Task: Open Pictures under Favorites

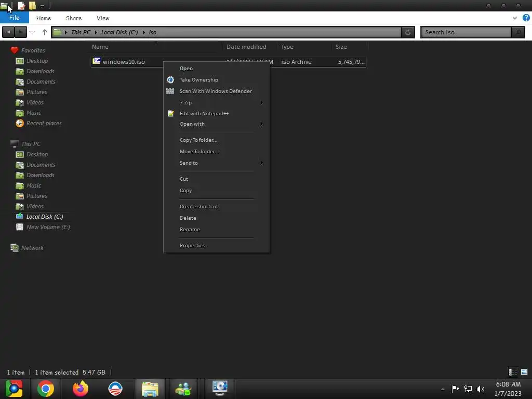Action: (37, 92)
